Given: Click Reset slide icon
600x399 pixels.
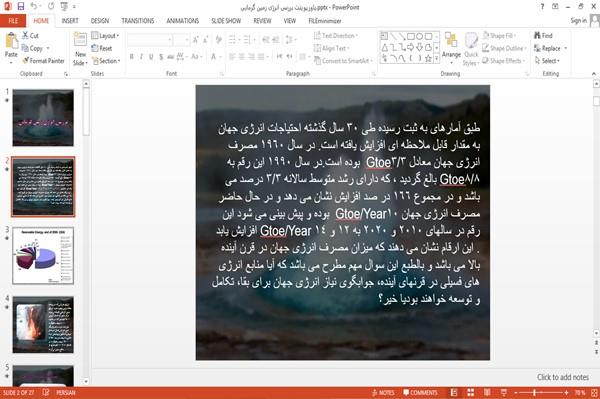Looking at the screenshot, I should coord(95,48).
